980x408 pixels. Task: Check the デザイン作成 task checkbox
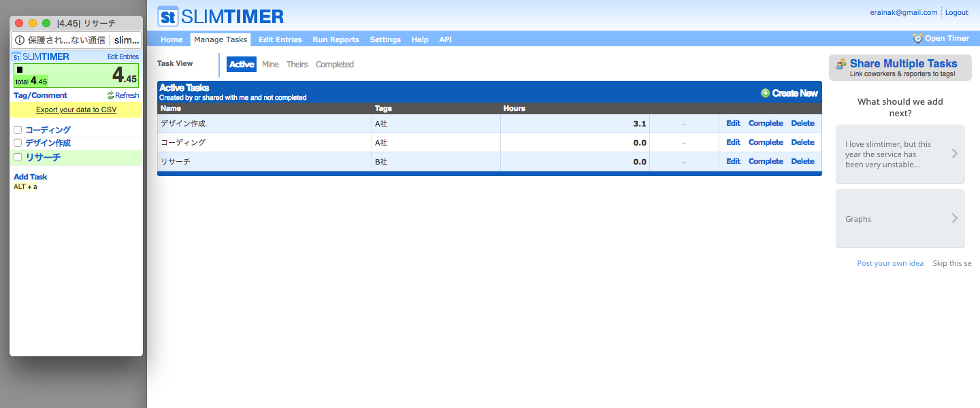click(x=18, y=143)
